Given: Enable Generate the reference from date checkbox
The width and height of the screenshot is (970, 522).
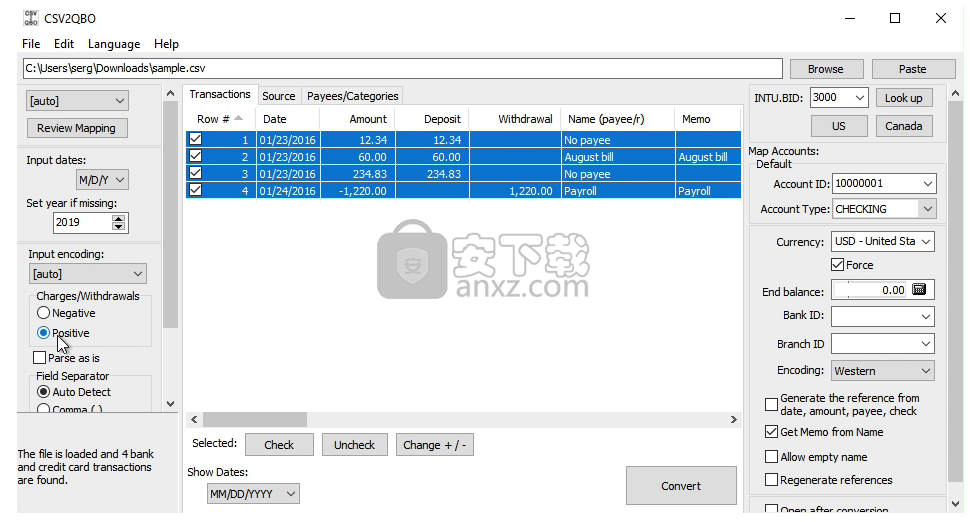Looking at the screenshot, I should click(x=771, y=404).
